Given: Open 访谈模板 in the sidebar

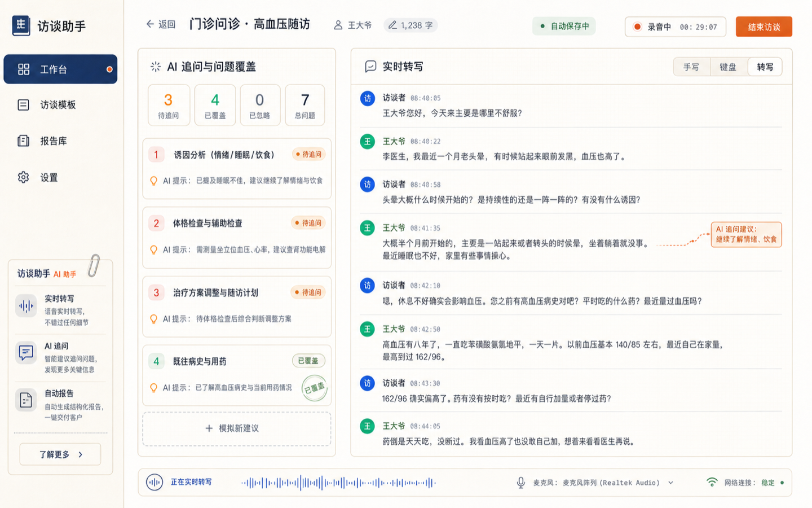Looking at the screenshot, I should pos(60,105).
